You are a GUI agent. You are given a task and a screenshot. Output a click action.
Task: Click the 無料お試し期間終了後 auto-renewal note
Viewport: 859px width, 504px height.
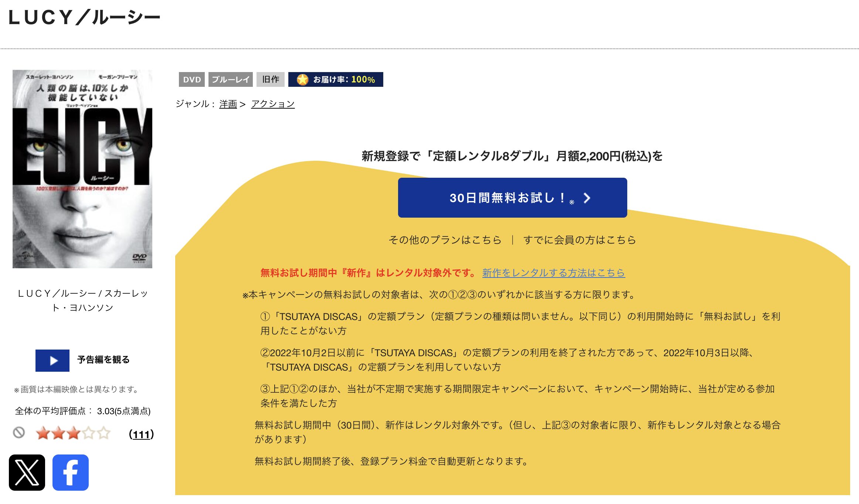pos(392,461)
